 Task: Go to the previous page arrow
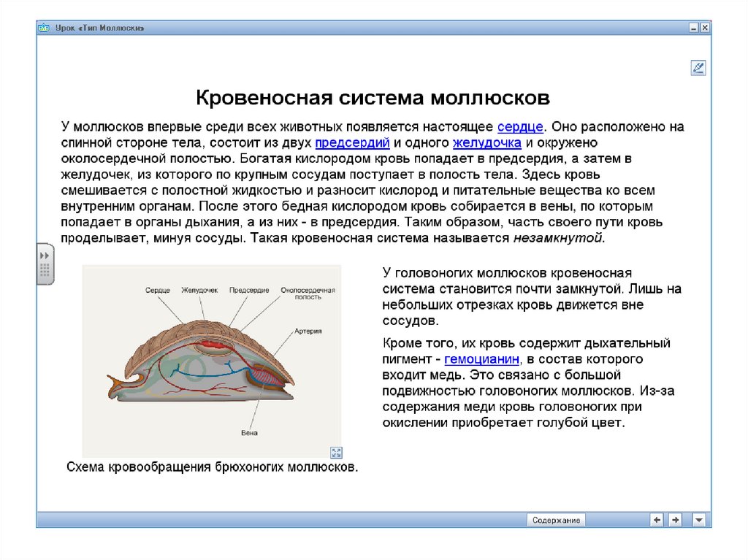pos(657,520)
